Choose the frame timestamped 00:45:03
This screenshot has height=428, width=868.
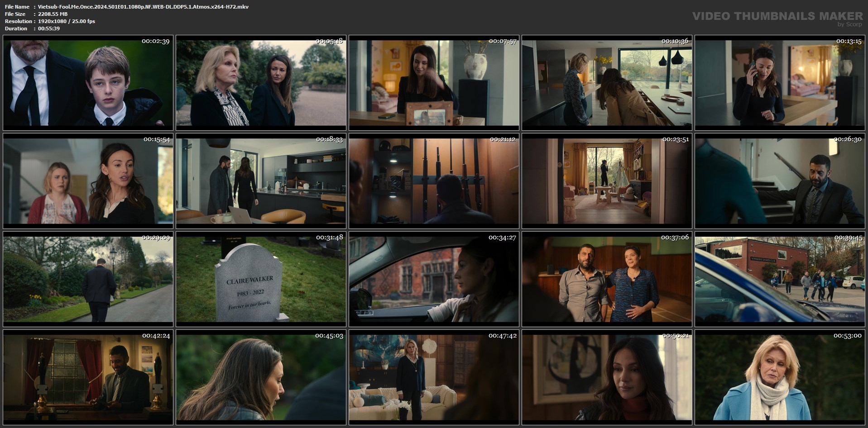pos(261,377)
